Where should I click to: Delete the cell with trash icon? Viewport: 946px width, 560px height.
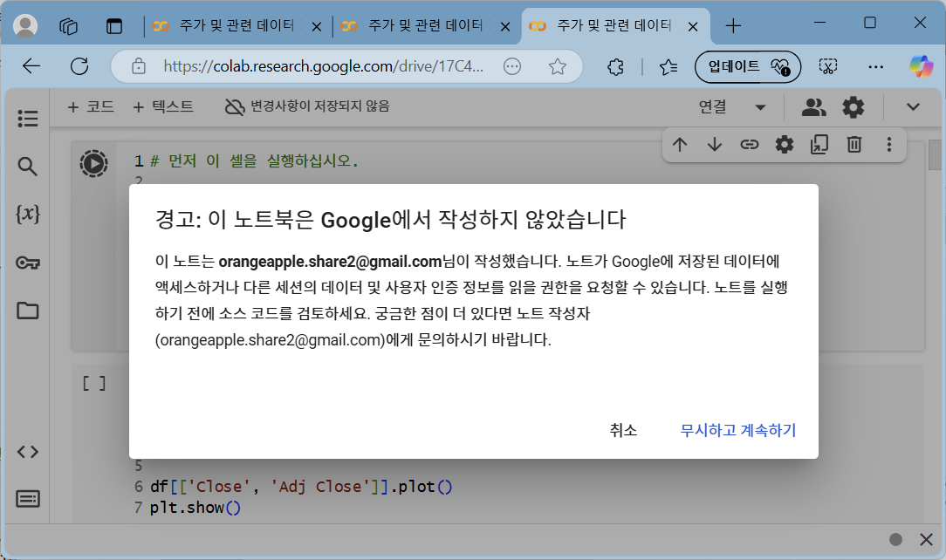pyautogui.click(x=854, y=145)
